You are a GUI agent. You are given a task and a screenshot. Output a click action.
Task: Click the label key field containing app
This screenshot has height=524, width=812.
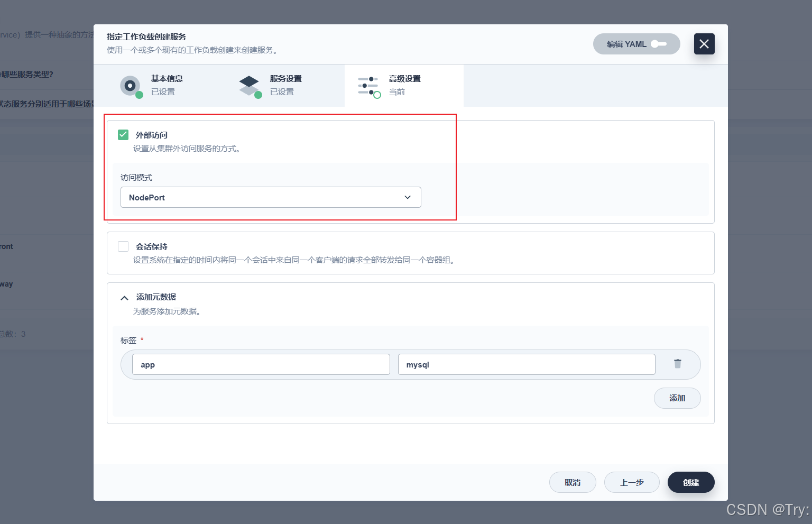point(261,364)
